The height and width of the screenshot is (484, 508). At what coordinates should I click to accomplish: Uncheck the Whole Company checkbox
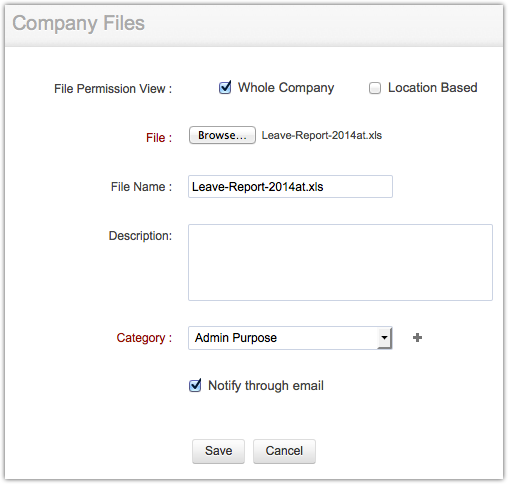pos(225,88)
